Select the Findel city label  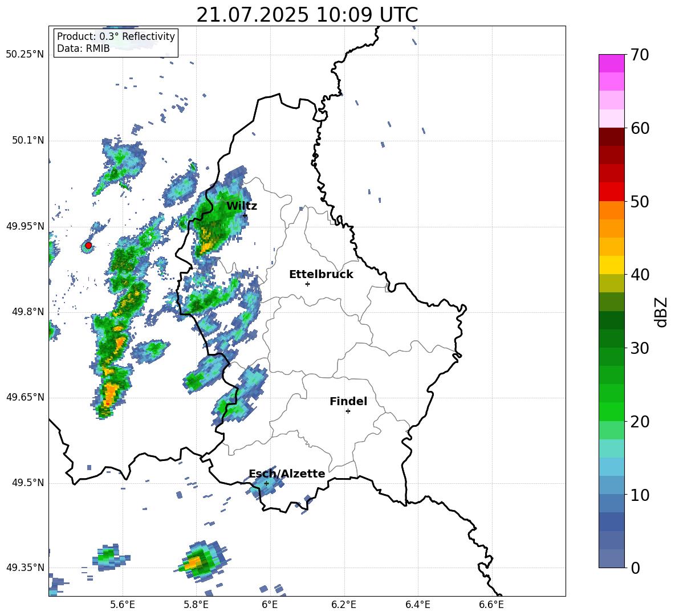(348, 401)
